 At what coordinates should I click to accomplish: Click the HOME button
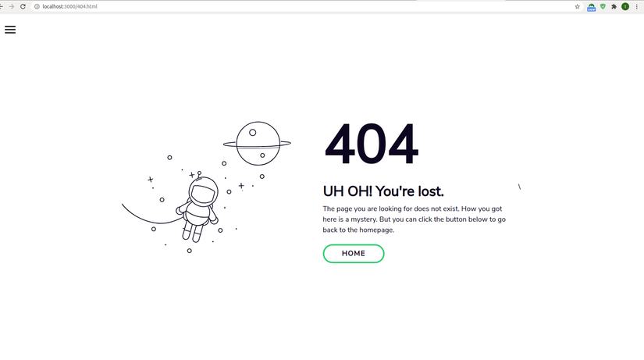point(354,254)
